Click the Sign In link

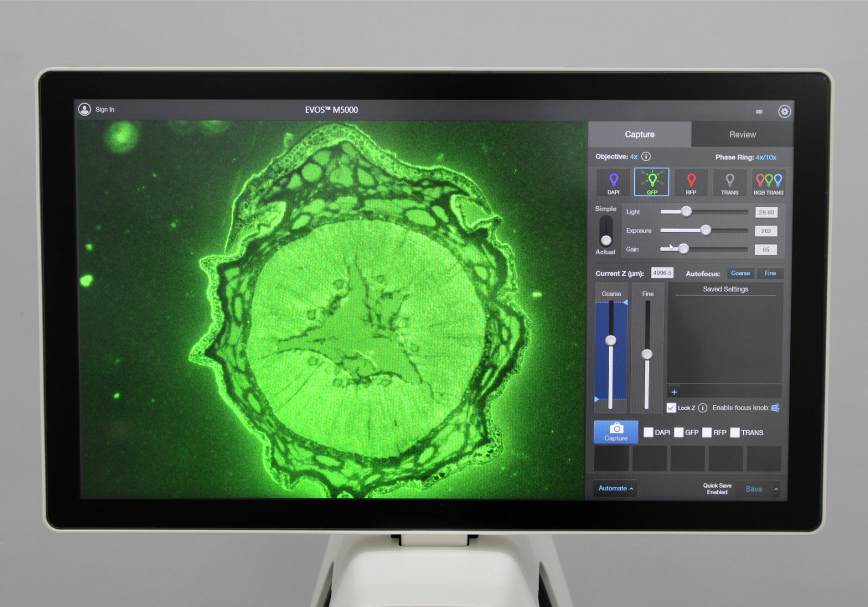pyautogui.click(x=105, y=110)
